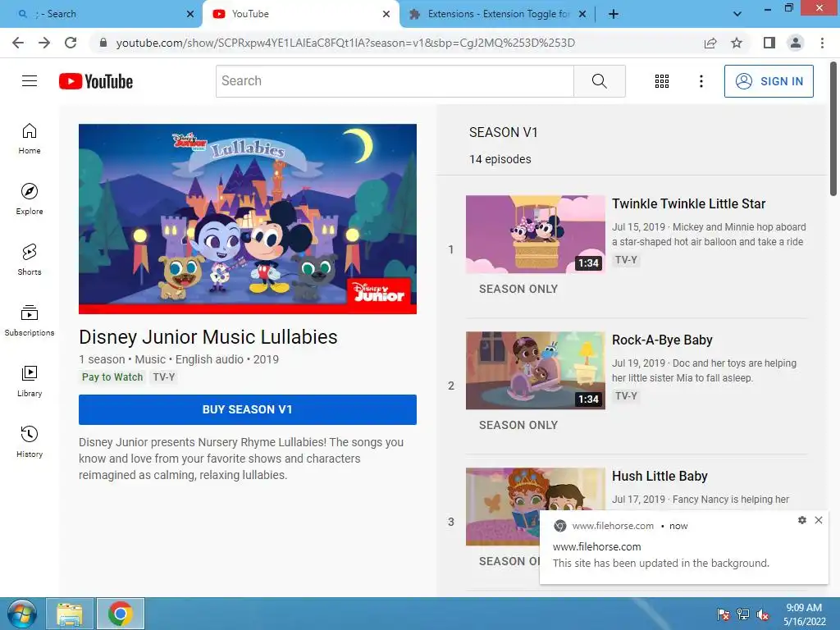
Task: Click BUY SEASON V1 button
Action: (x=248, y=409)
